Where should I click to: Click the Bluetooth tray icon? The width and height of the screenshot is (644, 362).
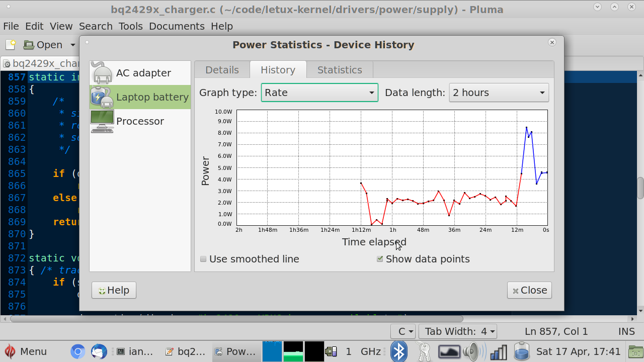pos(399,351)
